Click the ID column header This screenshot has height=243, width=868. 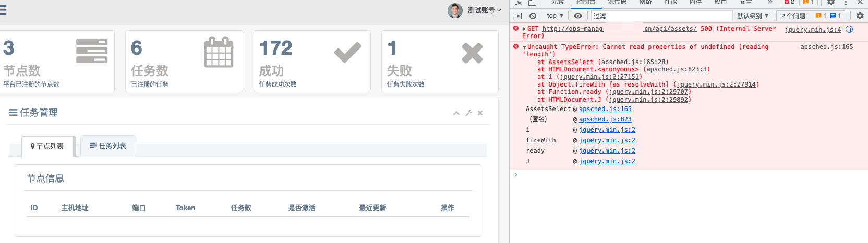pyautogui.click(x=34, y=208)
